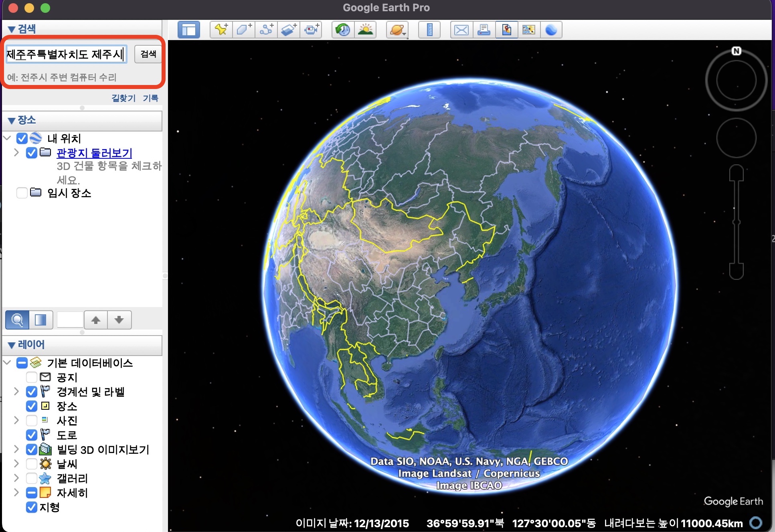Expand the 관광지 둘러보기 folder
Viewport: 775px width, 532px height.
coord(16,152)
